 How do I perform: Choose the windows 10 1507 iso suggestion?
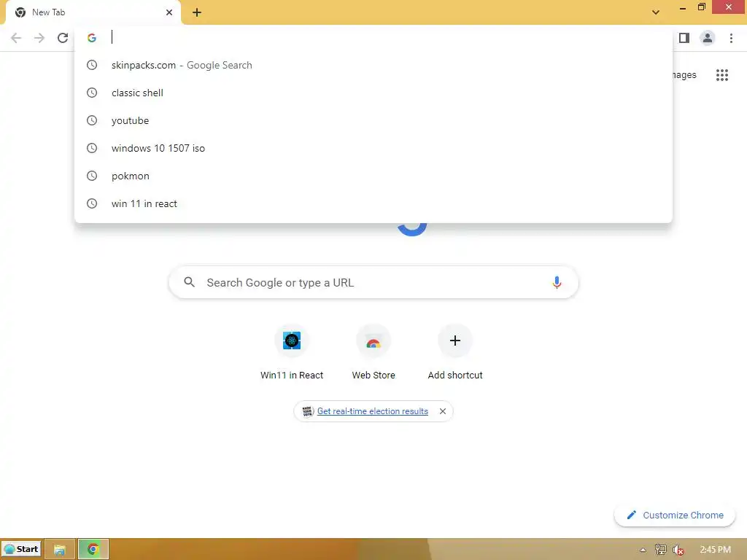[x=373, y=148]
